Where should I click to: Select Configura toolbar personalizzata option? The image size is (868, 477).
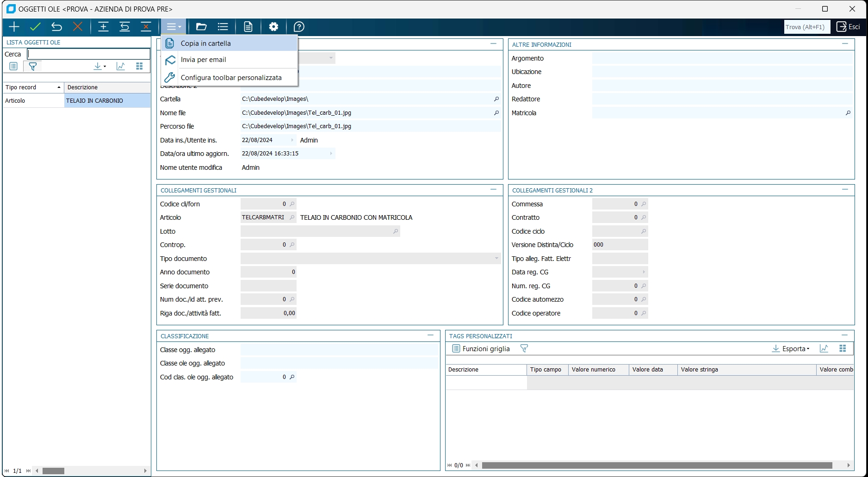click(231, 78)
